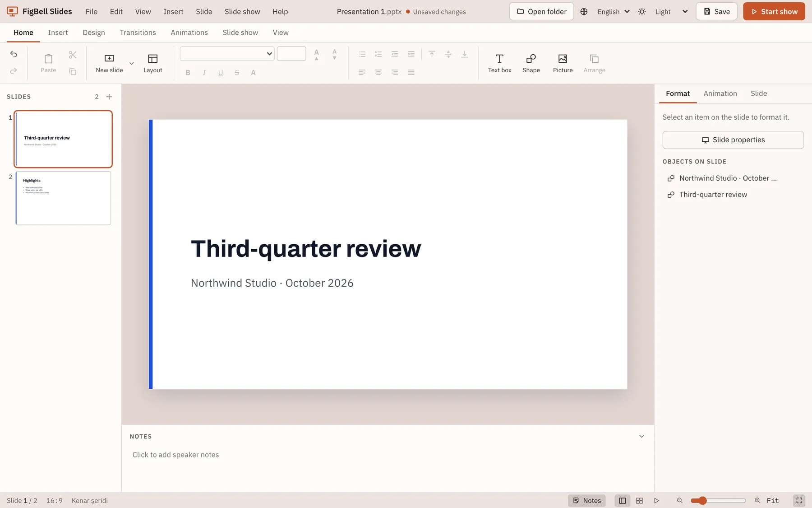The height and width of the screenshot is (508, 812).
Task: Toggle Strikethrough formatting
Action: click(x=237, y=73)
